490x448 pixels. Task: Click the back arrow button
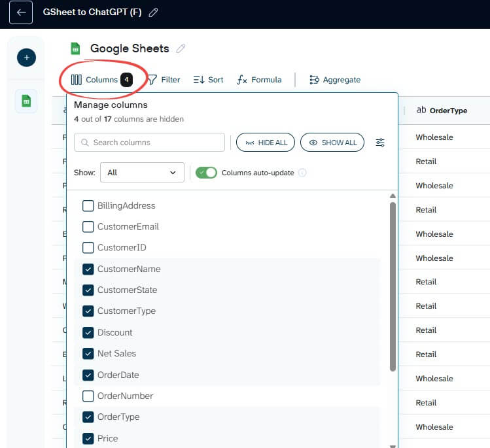[x=21, y=12]
